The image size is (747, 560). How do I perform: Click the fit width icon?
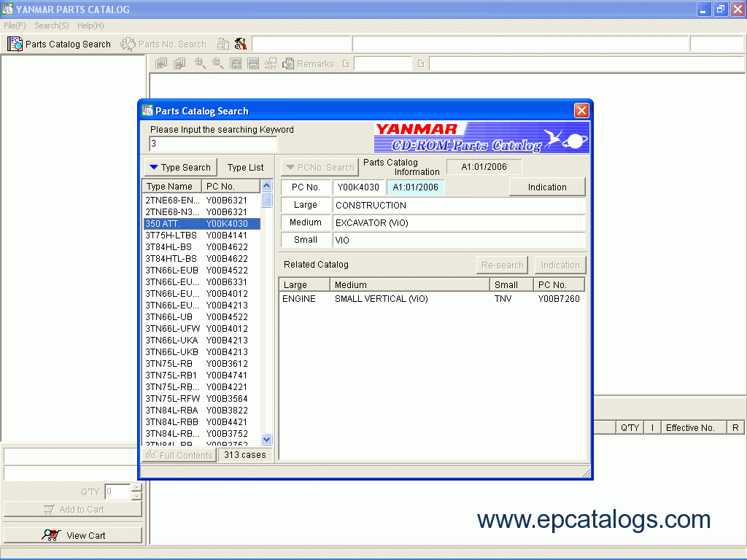pyautogui.click(x=253, y=63)
